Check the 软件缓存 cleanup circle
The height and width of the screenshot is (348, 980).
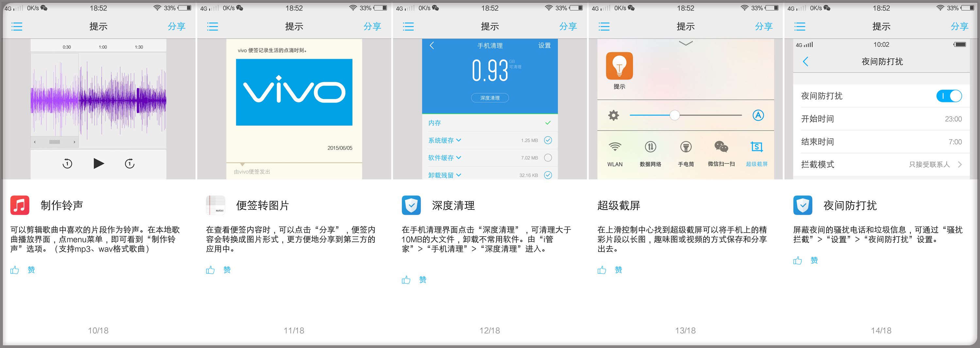tap(548, 157)
